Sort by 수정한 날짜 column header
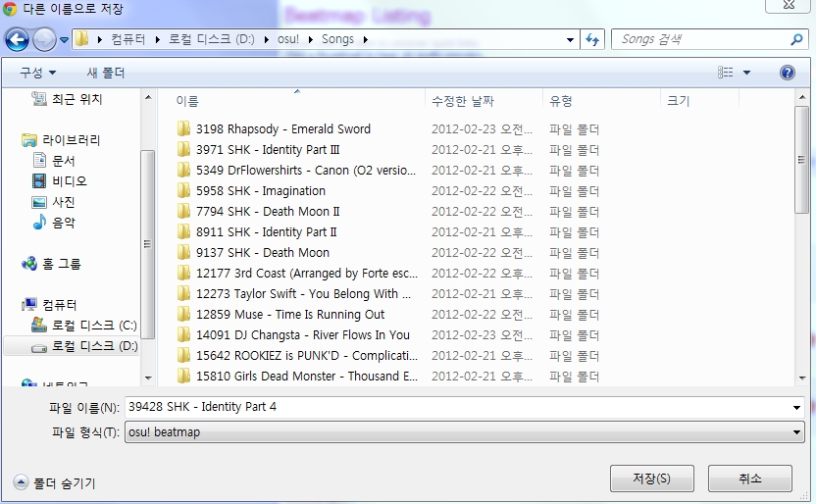 (463, 101)
